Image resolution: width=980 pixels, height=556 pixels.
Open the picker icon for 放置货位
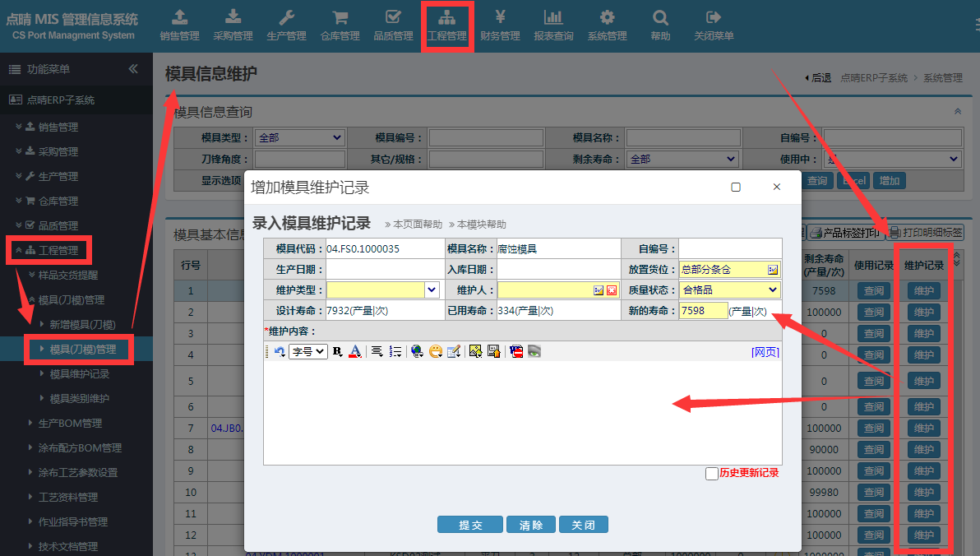(772, 270)
